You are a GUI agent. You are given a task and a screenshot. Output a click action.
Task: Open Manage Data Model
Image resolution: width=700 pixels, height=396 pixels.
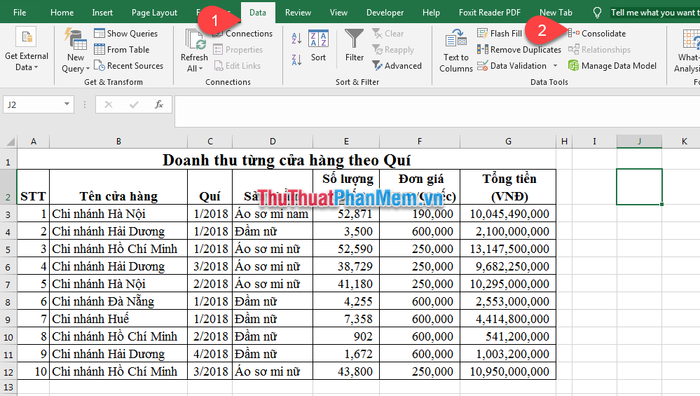coord(612,66)
